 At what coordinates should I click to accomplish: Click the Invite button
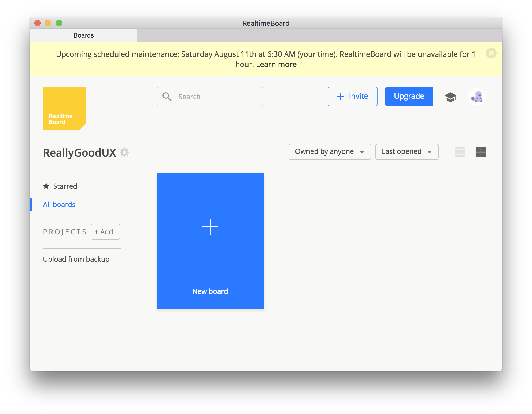tap(353, 97)
